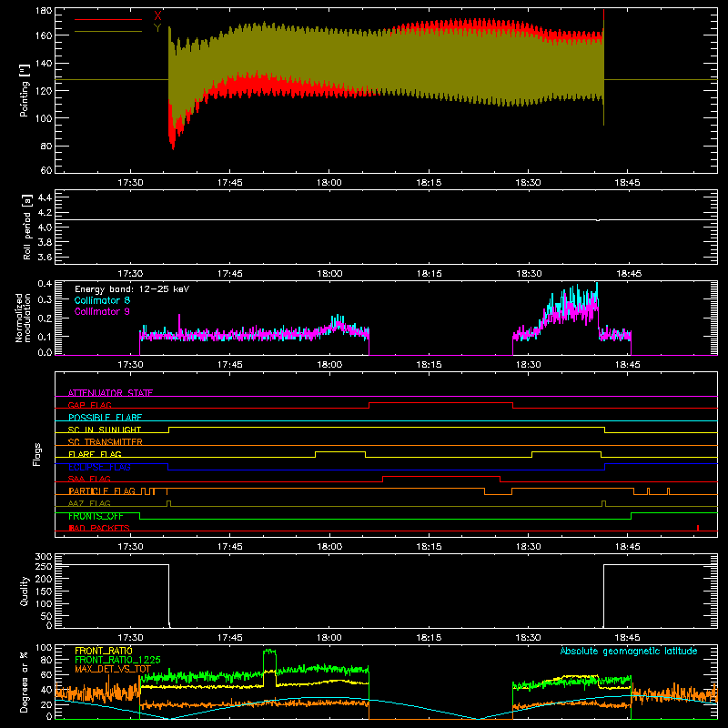Click the 18:00 tick under pointing plot
This screenshot has width=728, height=728.
(329, 183)
